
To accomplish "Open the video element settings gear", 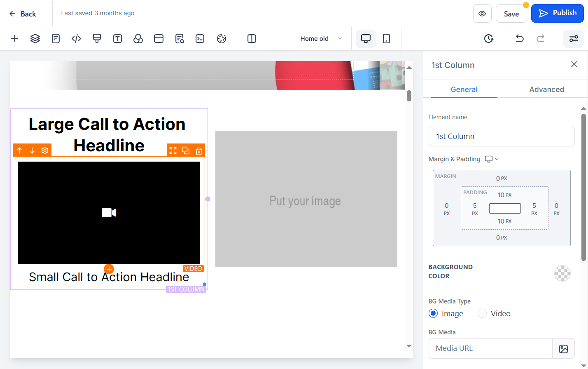I will 45,150.
